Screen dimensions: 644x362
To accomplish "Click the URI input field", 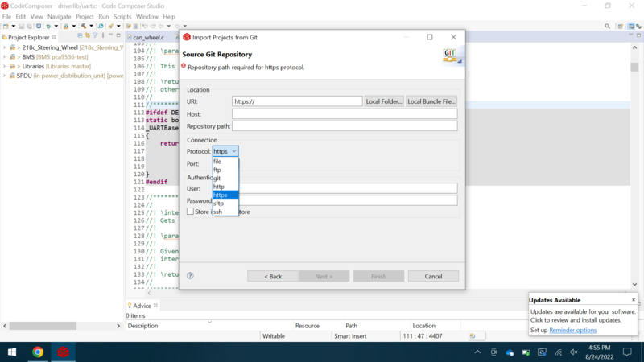I will 297,101.
